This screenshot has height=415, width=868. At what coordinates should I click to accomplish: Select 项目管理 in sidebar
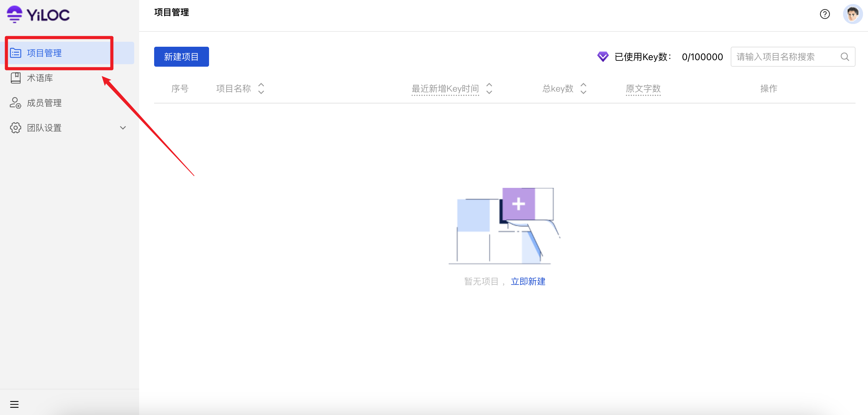tap(44, 53)
